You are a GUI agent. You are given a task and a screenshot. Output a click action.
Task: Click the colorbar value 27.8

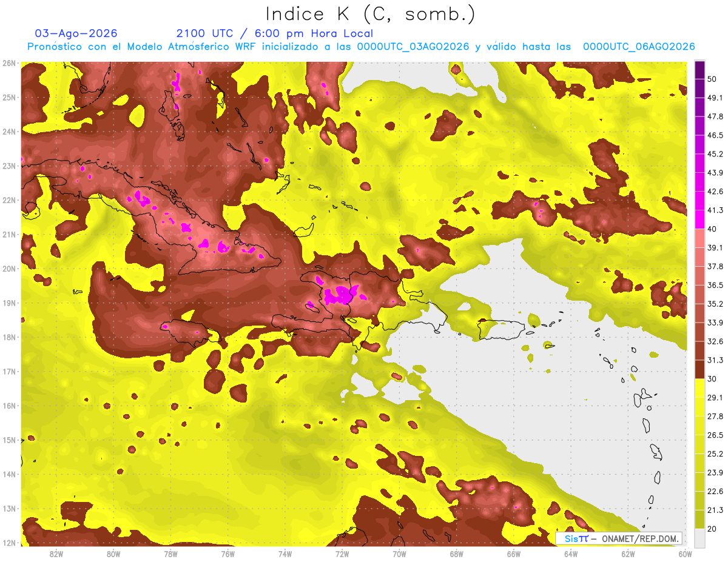pos(715,416)
